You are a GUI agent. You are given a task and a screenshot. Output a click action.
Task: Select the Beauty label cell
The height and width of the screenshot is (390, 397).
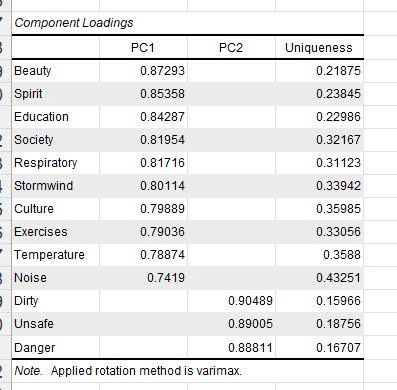[x=56, y=71]
